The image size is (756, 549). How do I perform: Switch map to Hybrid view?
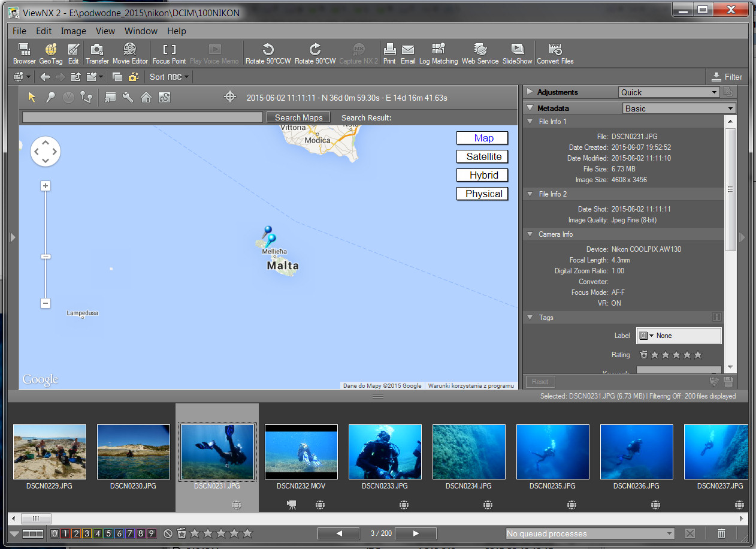[x=482, y=175]
